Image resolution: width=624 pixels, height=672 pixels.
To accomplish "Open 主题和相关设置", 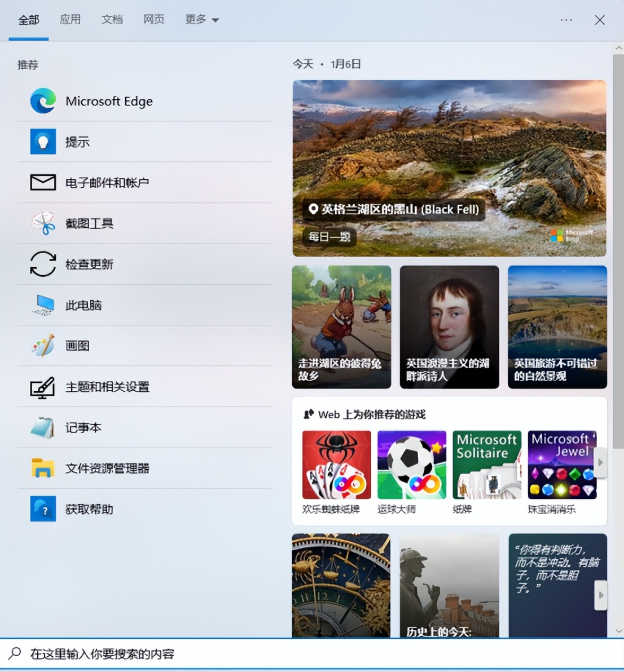I will pos(107,387).
